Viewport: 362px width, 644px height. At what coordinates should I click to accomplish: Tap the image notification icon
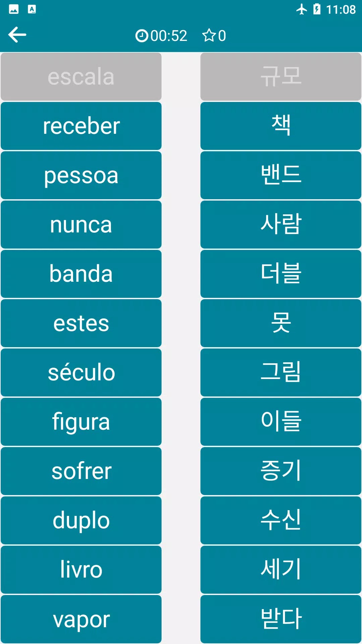coord(14,9)
